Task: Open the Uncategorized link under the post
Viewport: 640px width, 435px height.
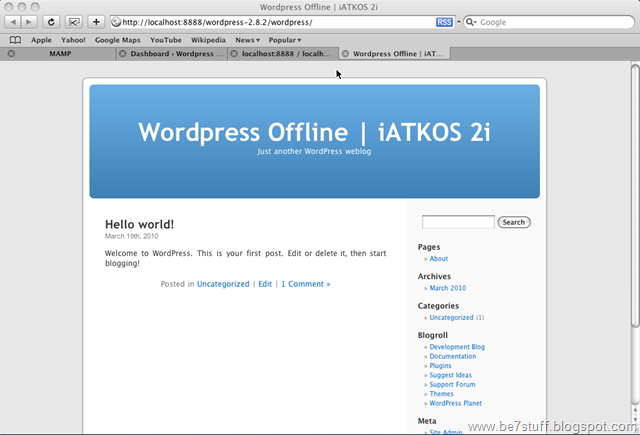Action: (223, 284)
